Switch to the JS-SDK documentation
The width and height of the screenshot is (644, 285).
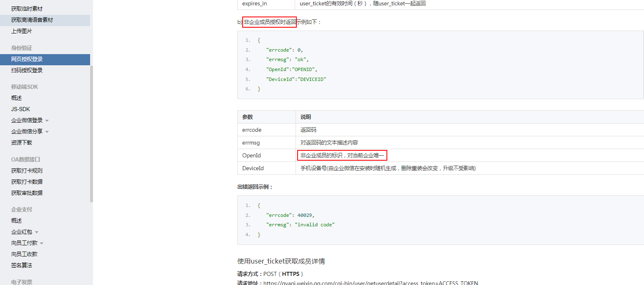point(21,109)
